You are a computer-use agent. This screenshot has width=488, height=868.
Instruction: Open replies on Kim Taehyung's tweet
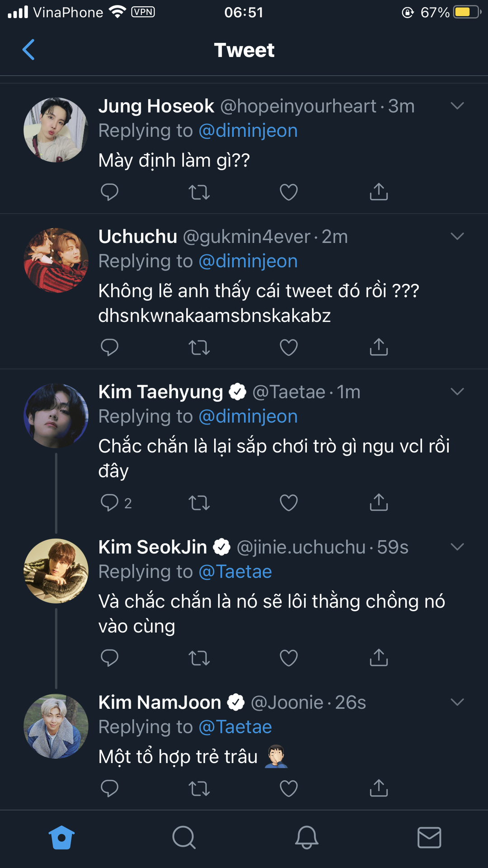click(x=109, y=502)
